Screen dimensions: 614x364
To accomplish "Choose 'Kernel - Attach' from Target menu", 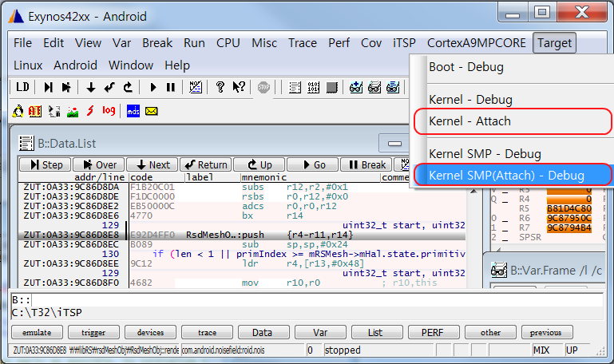I will 469,121.
